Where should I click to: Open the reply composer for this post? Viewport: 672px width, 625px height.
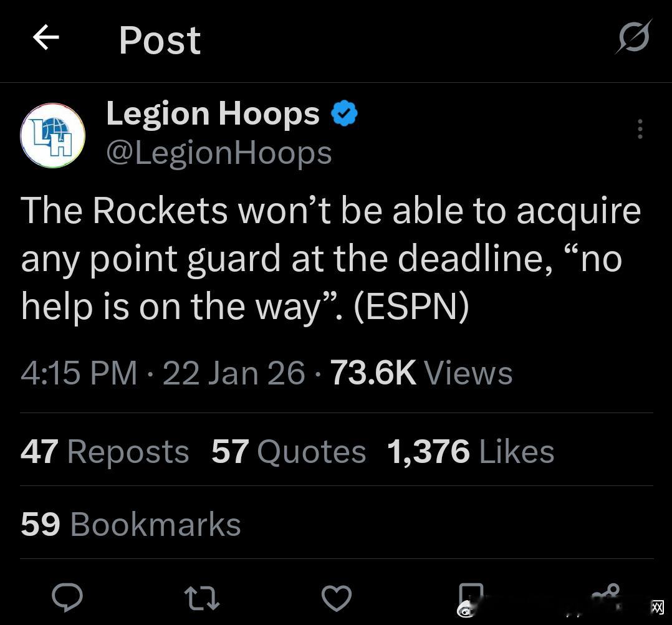(67, 598)
